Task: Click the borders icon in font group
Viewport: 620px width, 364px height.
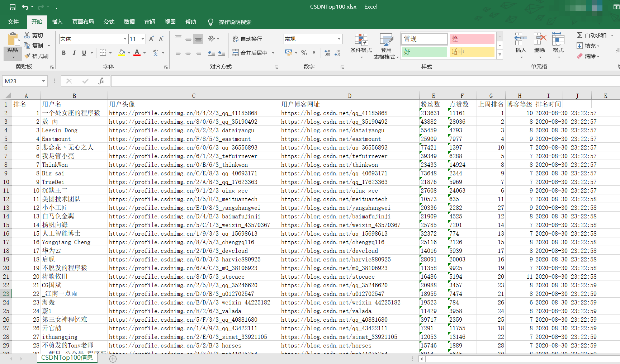Action: [103, 53]
